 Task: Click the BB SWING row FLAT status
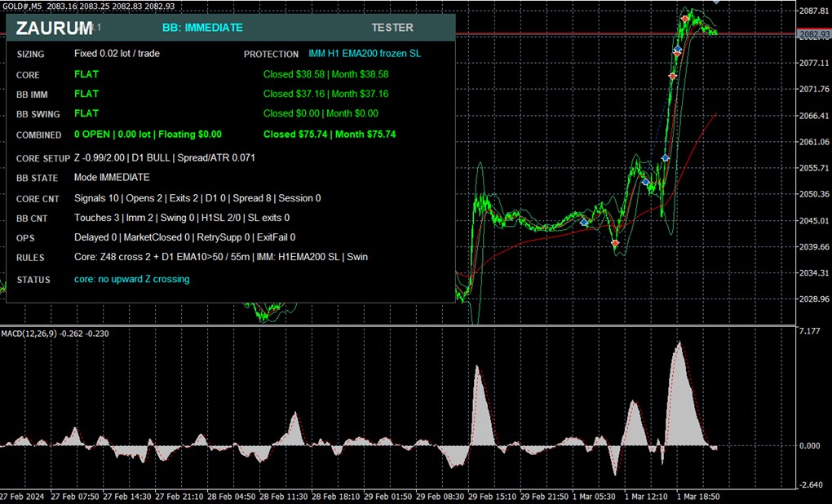(86, 113)
